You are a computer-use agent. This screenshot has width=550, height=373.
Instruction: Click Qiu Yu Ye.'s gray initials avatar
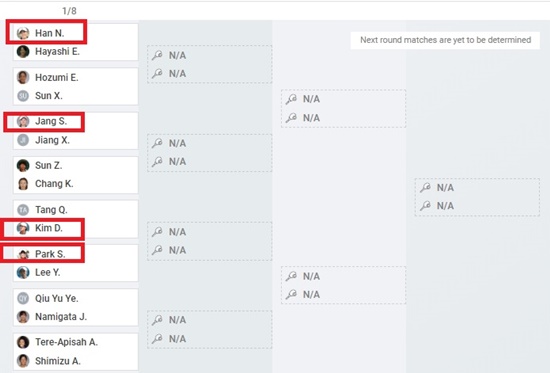point(23,298)
